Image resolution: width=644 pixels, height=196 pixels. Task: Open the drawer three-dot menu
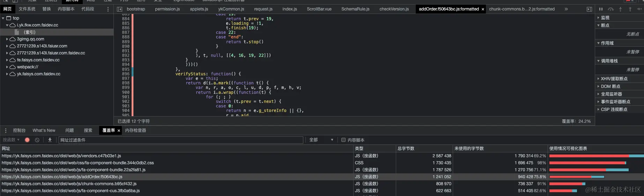[6, 130]
